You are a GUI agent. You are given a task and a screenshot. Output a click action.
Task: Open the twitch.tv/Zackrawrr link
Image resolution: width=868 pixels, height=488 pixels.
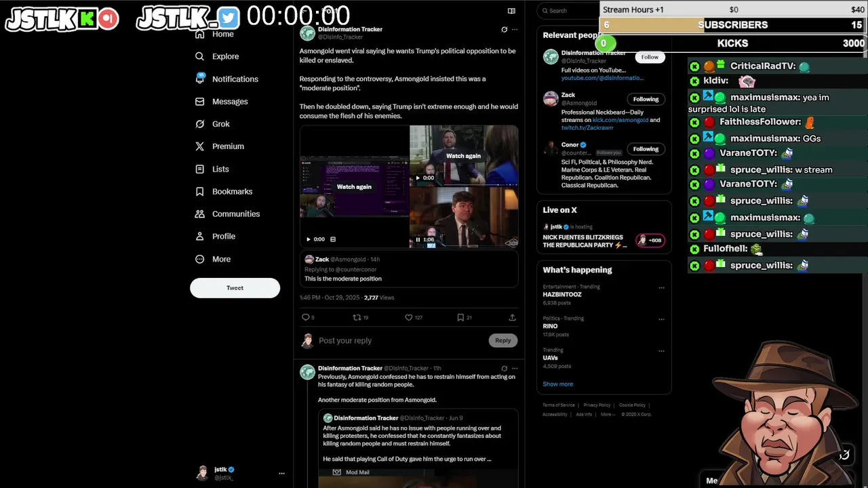click(x=587, y=127)
